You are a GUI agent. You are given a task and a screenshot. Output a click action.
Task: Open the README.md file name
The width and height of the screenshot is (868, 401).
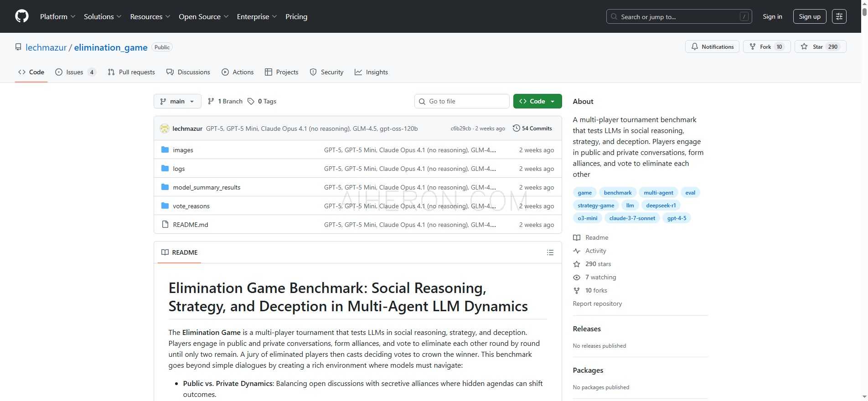click(x=191, y=225)
